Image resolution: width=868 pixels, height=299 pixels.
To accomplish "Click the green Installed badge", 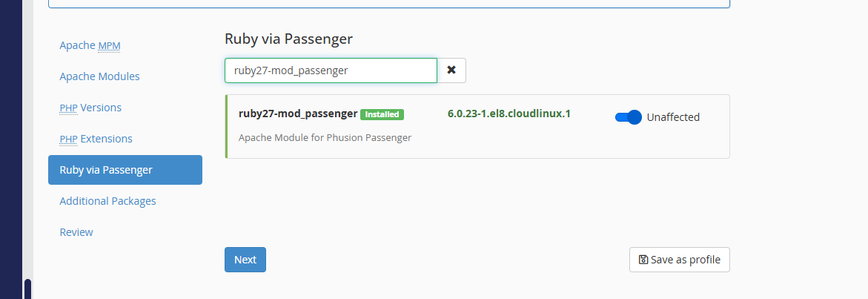I will click(x=382, y=114).
